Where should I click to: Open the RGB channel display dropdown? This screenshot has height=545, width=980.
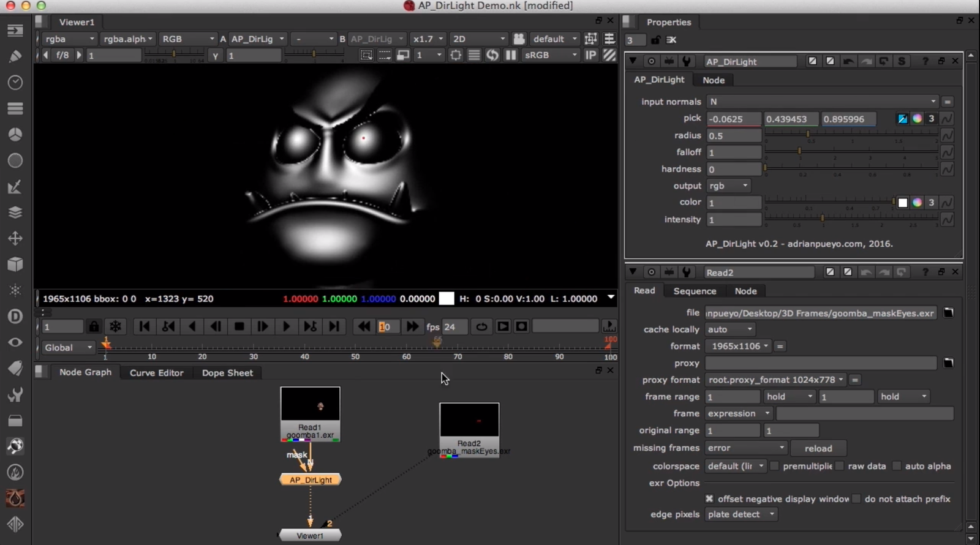click(187, 39)
